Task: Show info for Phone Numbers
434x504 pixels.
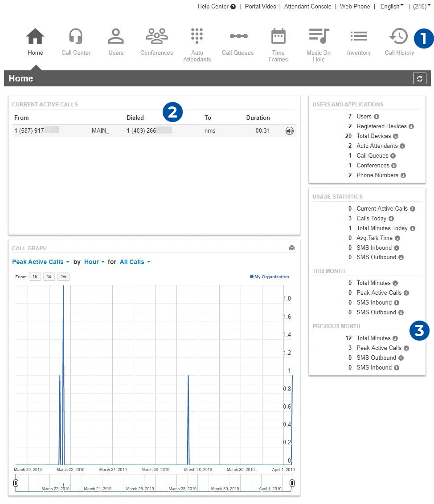Action: pos(403,175)
